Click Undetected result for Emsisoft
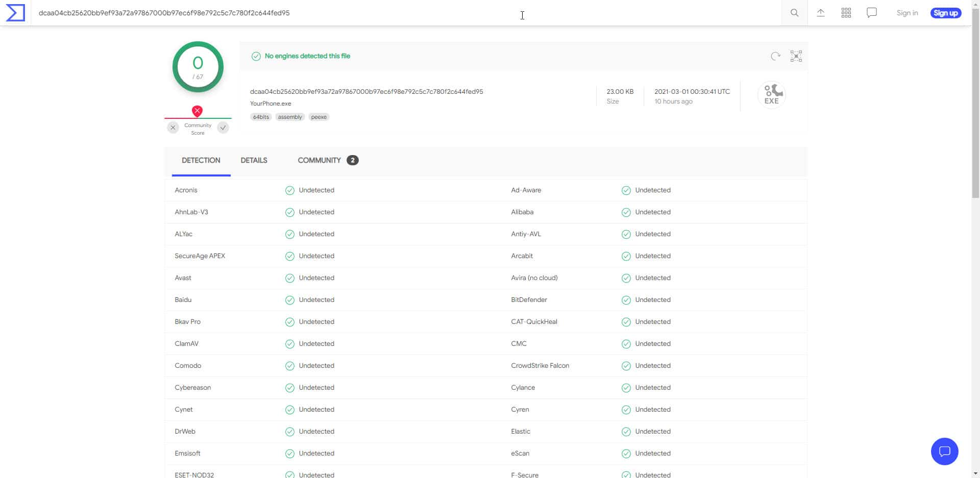Image resolution: width=980 pixels, height=478 pixels. pyautogui.click(x=316, y=454)
